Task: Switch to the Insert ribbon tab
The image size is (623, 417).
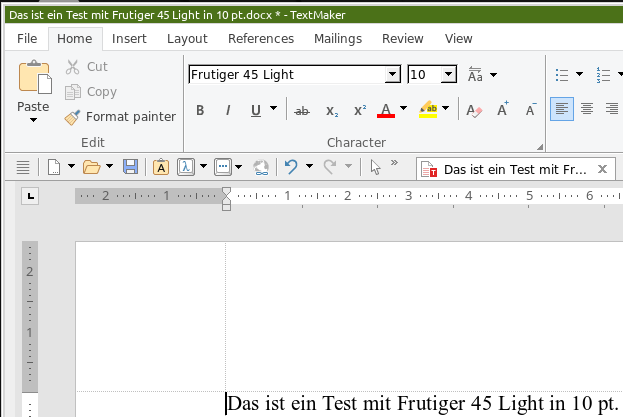Action: (x=129, y=39)
